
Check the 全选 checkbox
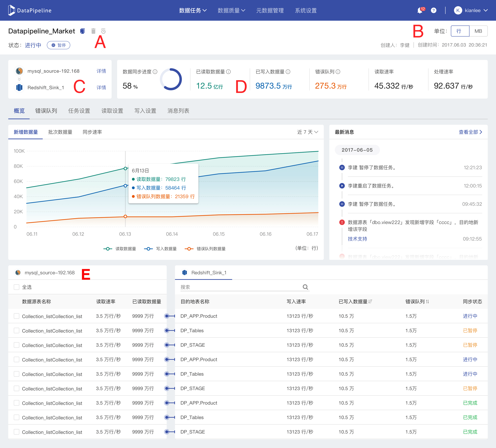(x=17, y=287)
